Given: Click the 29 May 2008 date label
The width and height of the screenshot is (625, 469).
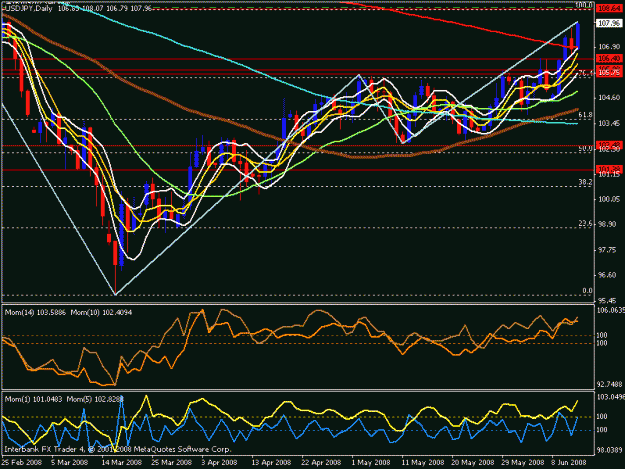Looking at the screenshot, I should coord(523,463).
